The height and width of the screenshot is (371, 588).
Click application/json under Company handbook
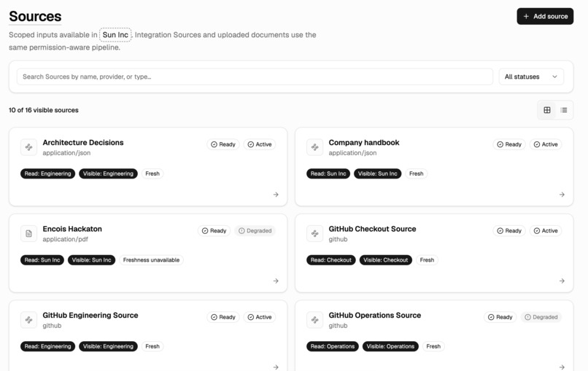pyautogui.click(x=352, y=153)
